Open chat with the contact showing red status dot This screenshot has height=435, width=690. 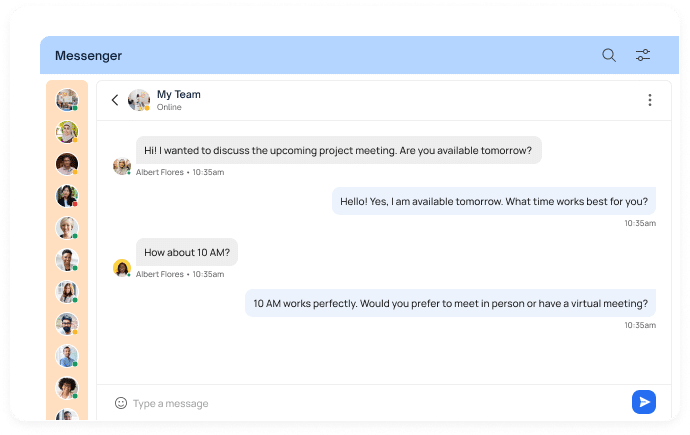click(x=67, y=196)
